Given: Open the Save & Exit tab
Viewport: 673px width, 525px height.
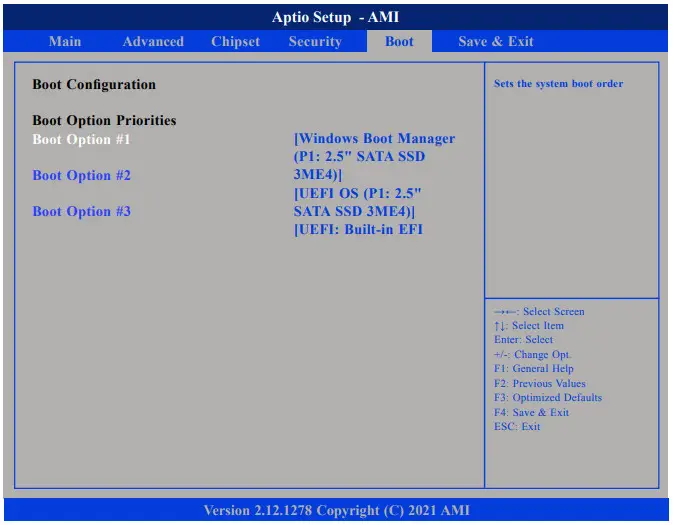Looking at the screenshot, I should pyautogui.click(x=496, y=41).
